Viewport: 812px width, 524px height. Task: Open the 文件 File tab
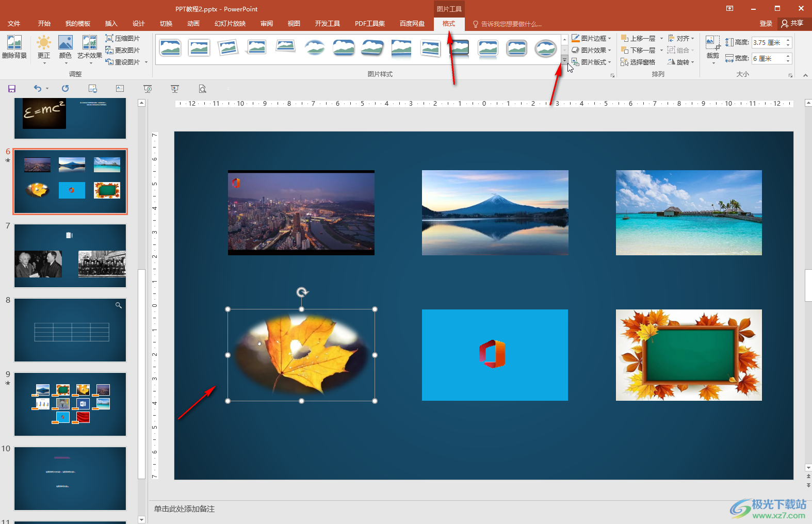[14, 24]
